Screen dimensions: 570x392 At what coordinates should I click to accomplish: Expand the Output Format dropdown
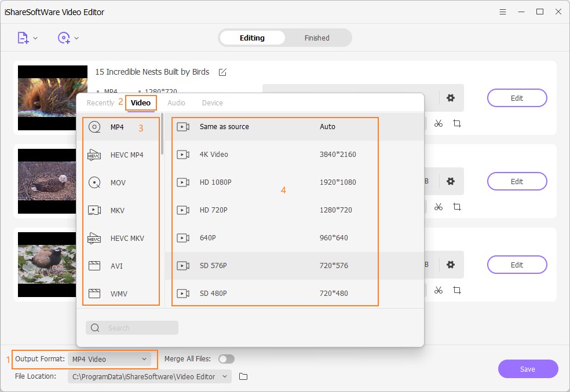click(109, 359)
